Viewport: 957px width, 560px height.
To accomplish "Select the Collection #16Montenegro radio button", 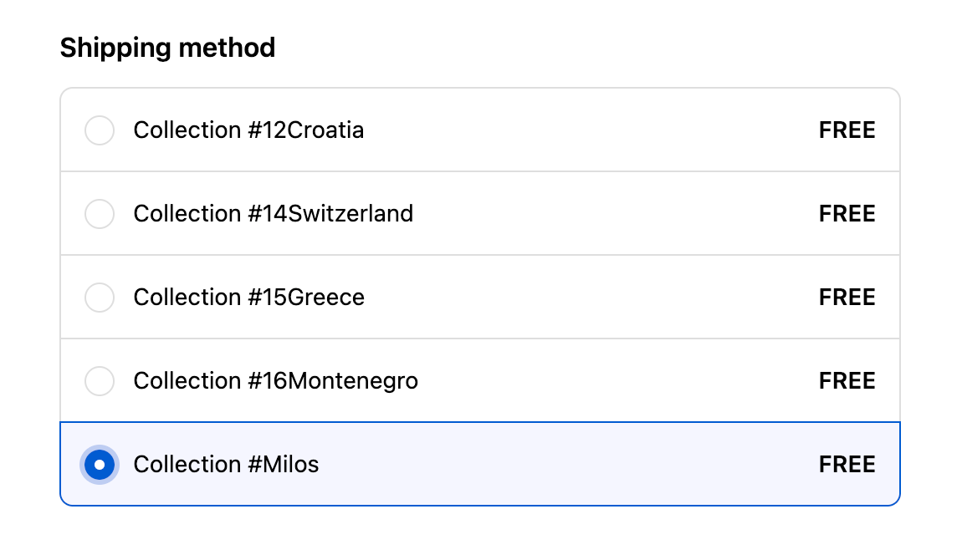I will [x=100, y=381].
